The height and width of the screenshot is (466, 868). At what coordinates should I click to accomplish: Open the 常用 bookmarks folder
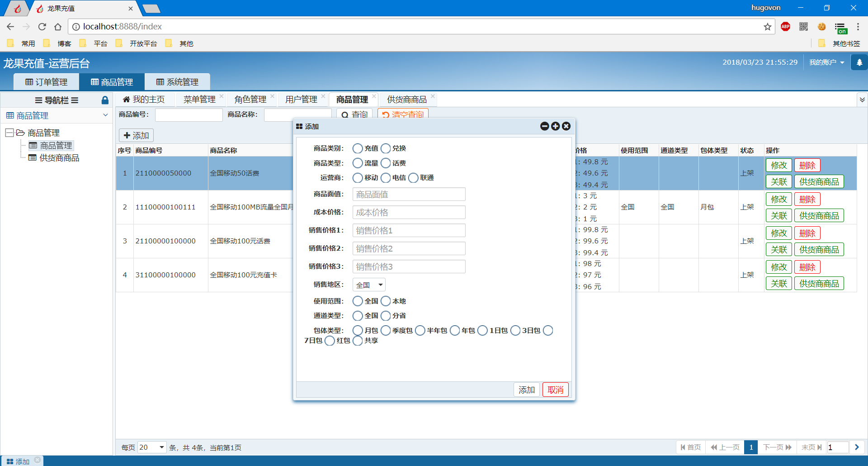pos(21,43)
